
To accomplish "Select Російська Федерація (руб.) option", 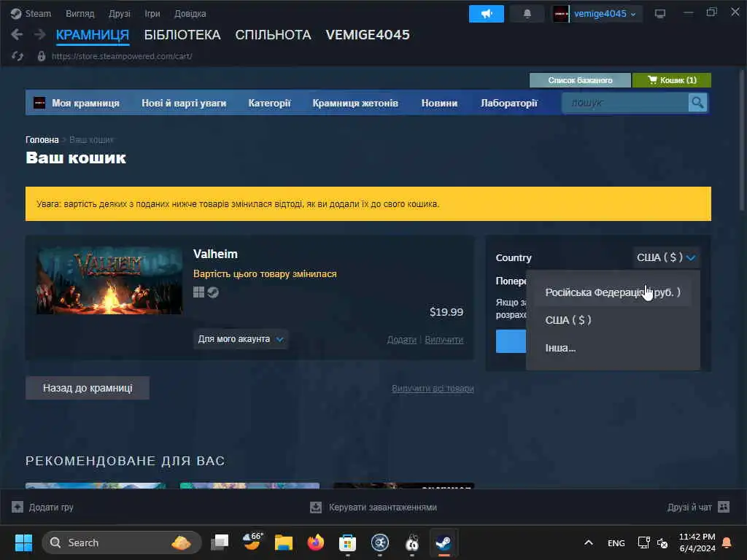I will 613,292.
